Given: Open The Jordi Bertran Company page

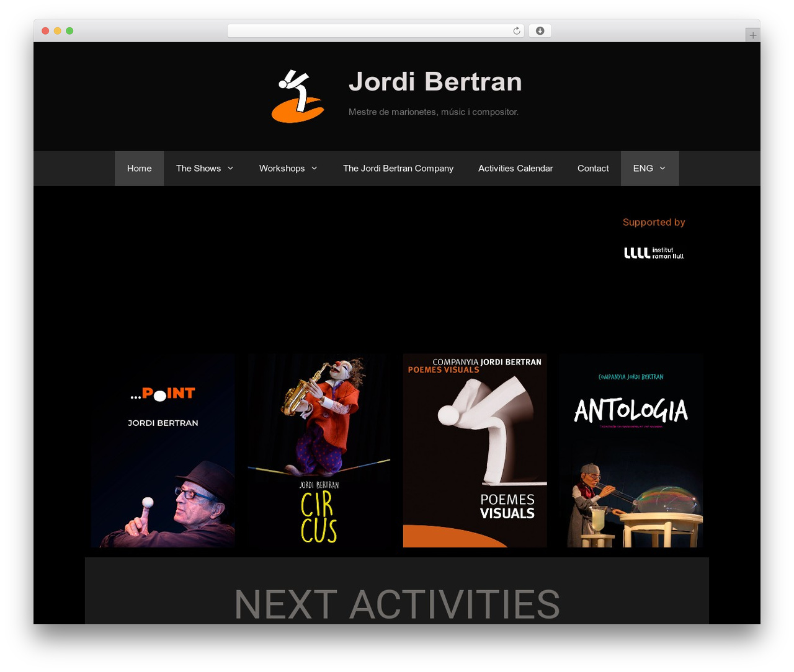Looking at the screenshot, I should [x=398, y=169].
